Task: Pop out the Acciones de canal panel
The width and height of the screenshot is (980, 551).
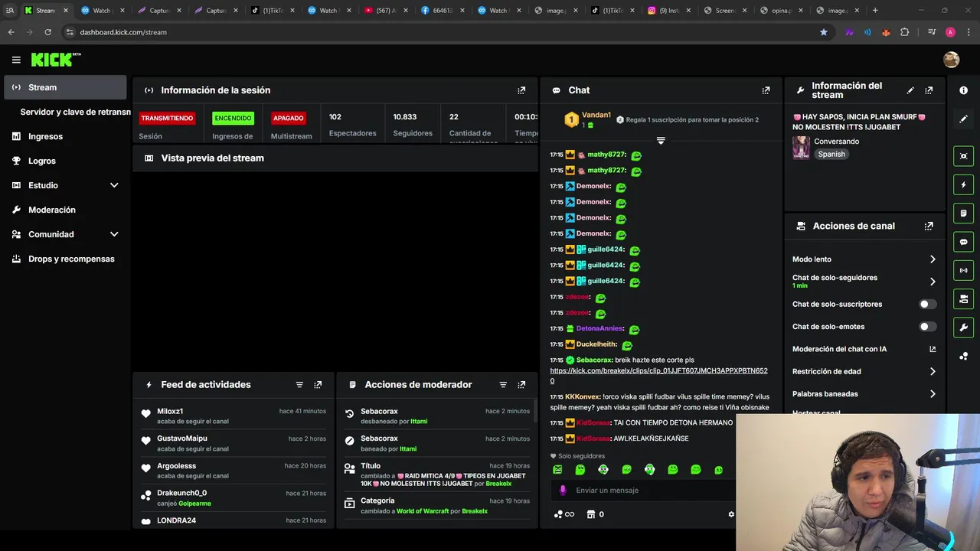Action: click(x=929, y=227)
